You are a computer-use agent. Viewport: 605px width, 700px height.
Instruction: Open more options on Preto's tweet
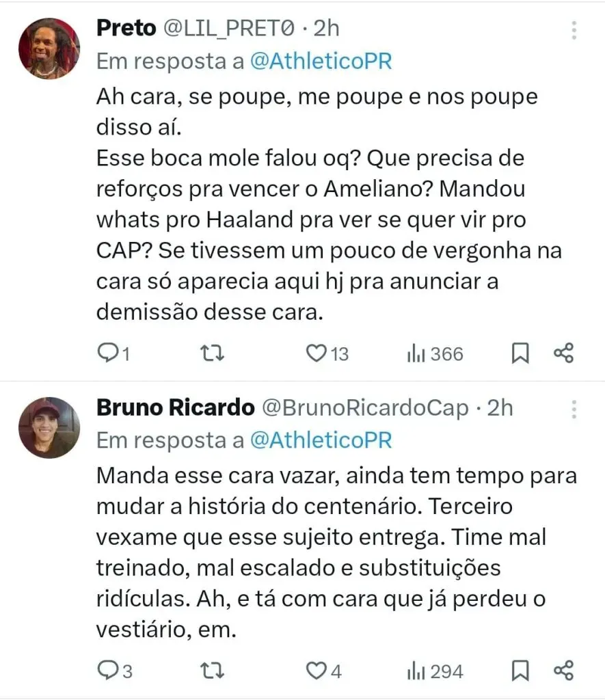[x=574, y=30]
